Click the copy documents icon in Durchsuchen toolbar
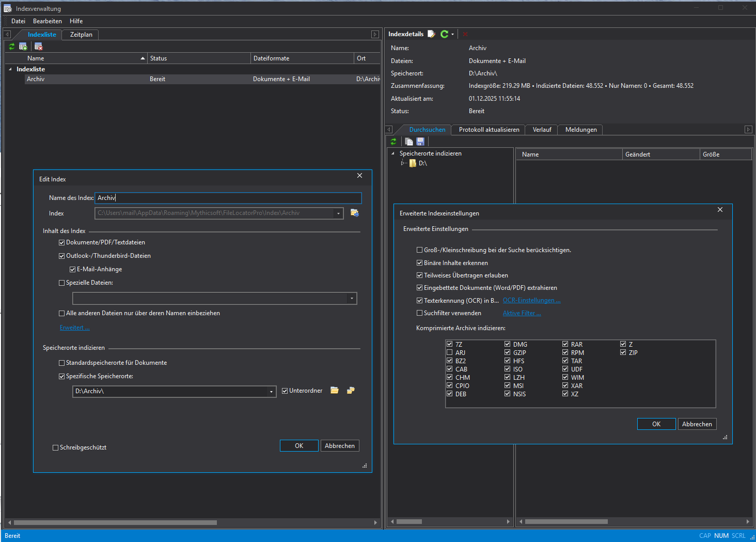The width and height of the screenshot is (756, 542). click(409, 142)
